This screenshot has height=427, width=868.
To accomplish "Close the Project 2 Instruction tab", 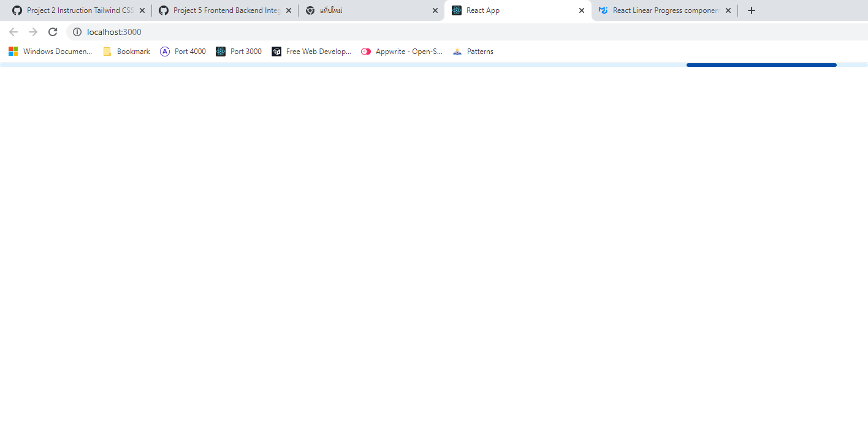I will 142,10.
